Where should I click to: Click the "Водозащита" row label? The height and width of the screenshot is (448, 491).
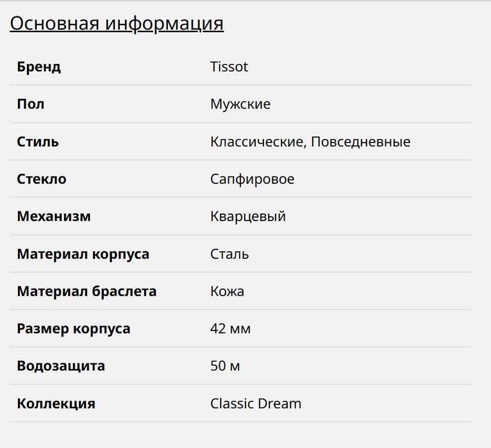coord(61,366)
